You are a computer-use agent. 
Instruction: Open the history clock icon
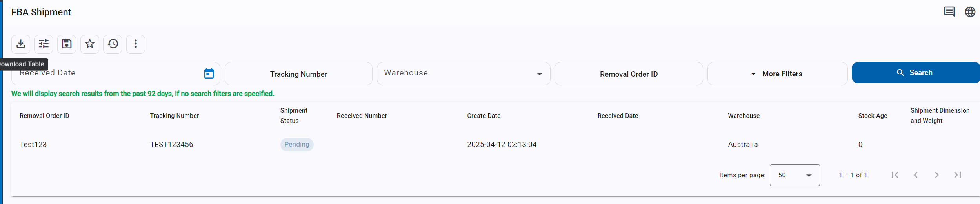coord(113,44)
